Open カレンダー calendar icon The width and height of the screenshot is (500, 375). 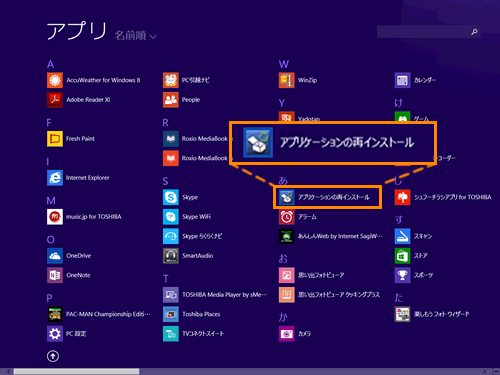pyautogui.click(x=402, y=80)
